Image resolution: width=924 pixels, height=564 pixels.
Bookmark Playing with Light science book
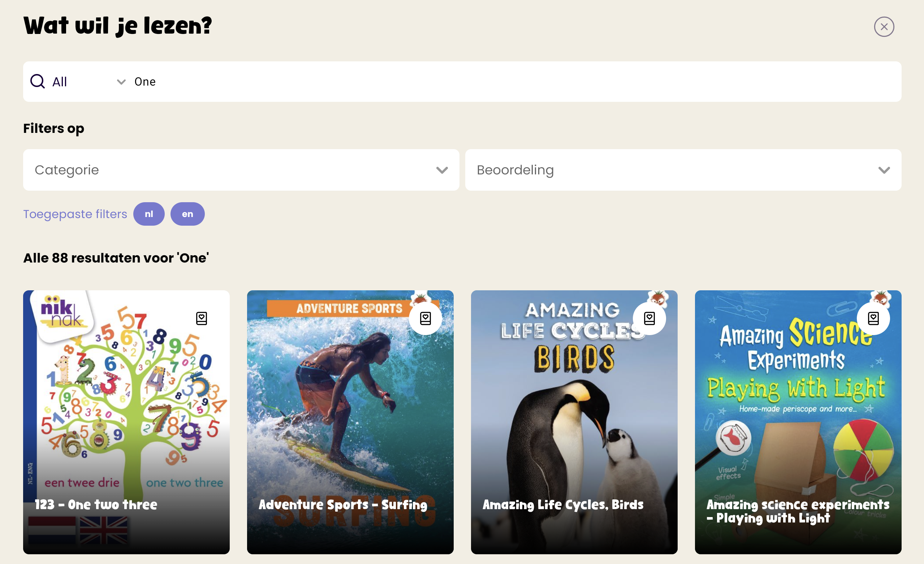click(873, 318)
